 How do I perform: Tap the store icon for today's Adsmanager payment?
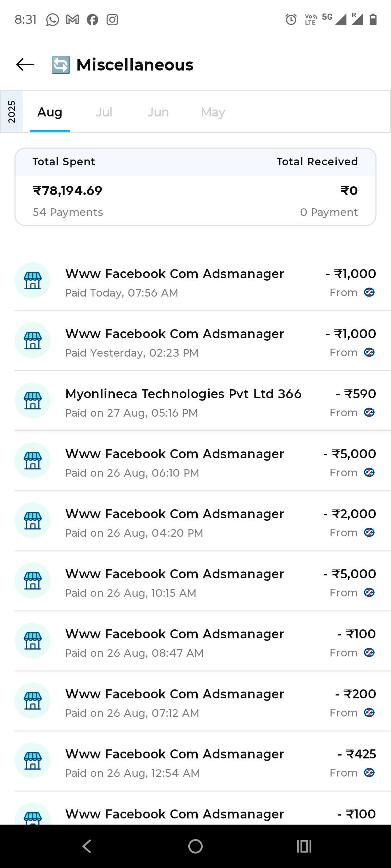click(33, 281)
